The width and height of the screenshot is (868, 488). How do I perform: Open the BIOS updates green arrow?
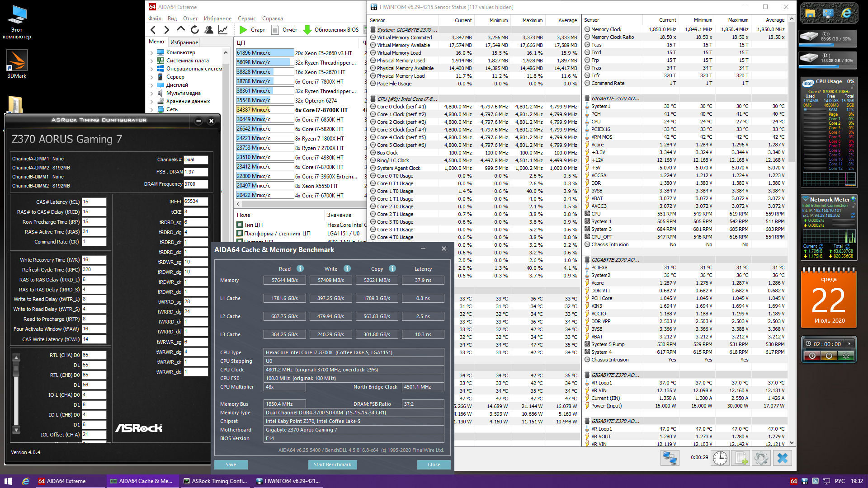tap(307, 30)
